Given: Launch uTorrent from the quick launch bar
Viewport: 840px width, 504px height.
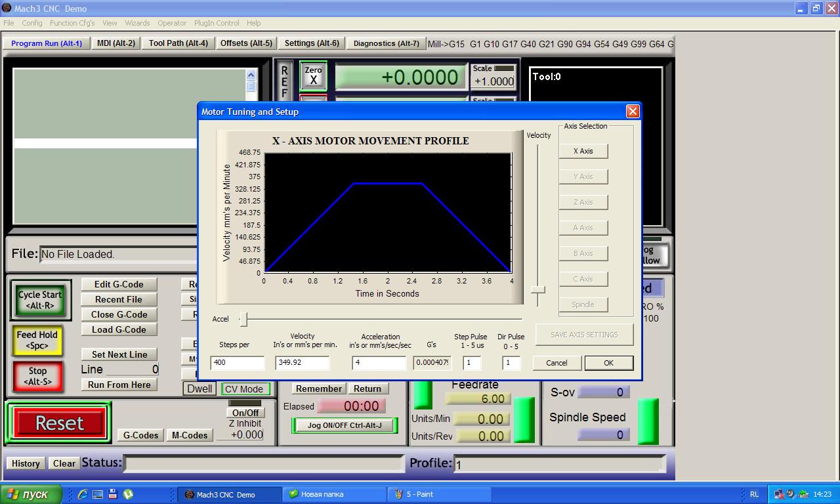Looking at the screenshot, I should pos(128,494).
